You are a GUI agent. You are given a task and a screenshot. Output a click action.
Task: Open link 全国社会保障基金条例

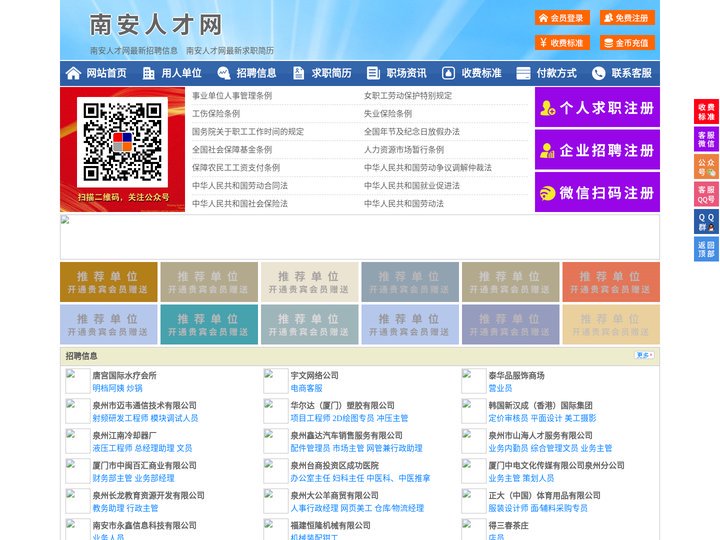point(232,150)
